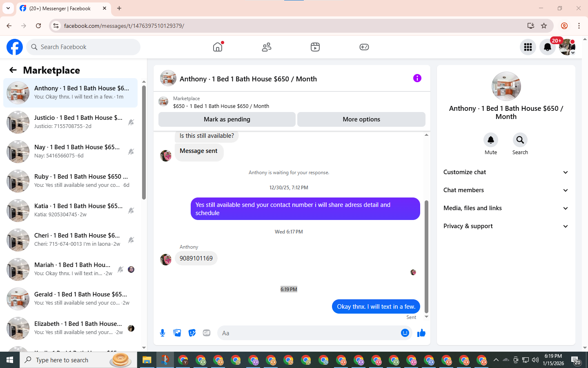Image resolution: width=588 pixels, height=368 pixels.
Task: Click the conversation list scrollbar thumb
Action: pyautogui.click(x=144, y=142)
